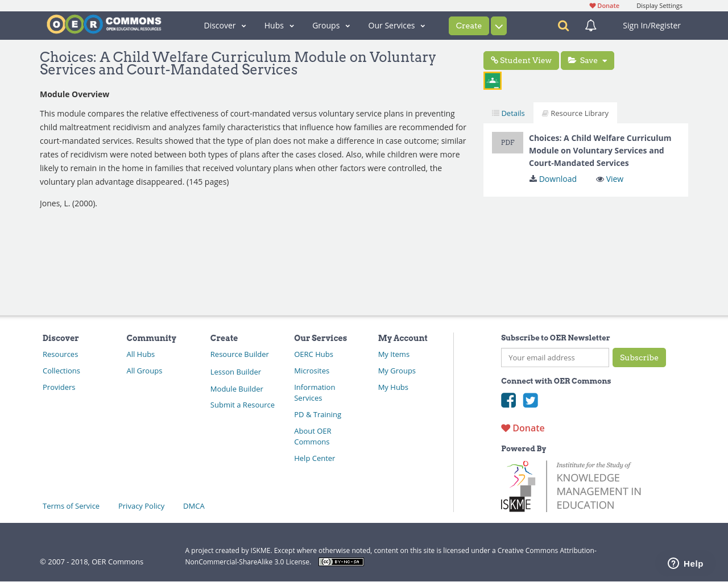
Task: Click the Student View button
Action: (x=521, y=59)
